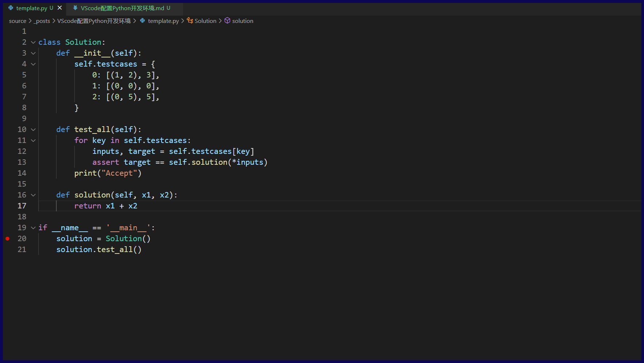Image resolution: width=644 pixels, height=363 pixels.
Task: Click the solution method cube icon in breadcrumb
Action: click(x=227, y=21)
